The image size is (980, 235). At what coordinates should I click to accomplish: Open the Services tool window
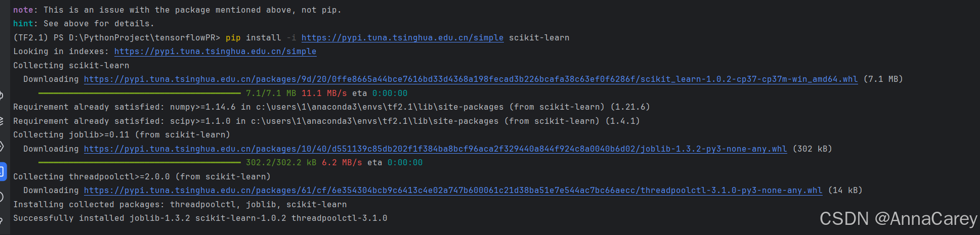2,146
